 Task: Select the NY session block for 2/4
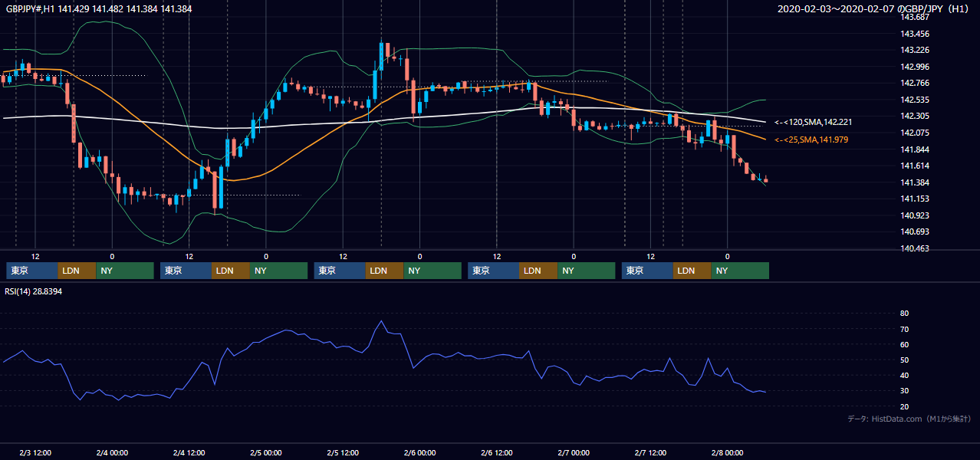point(279,271)
